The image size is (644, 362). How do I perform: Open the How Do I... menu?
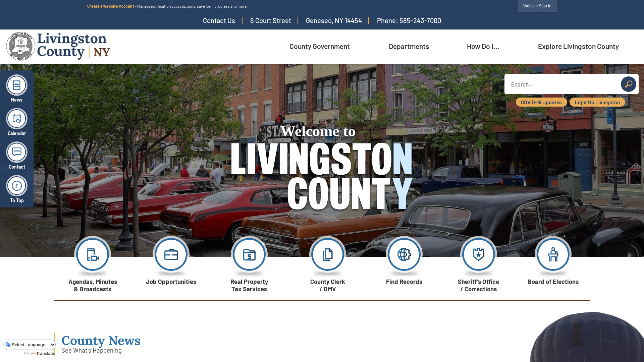pyautogui.click(x=483, y=46)
